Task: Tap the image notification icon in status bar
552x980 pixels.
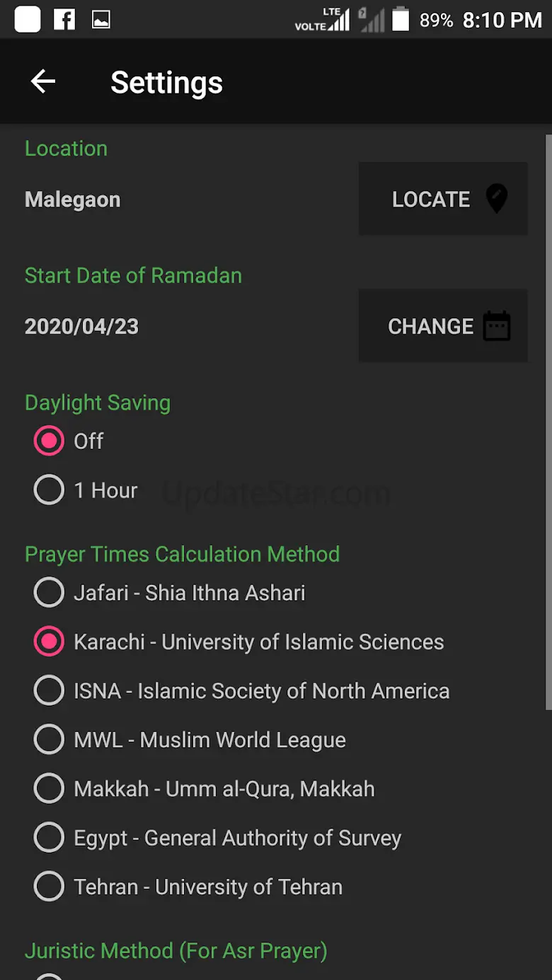Action: (101, 20)
